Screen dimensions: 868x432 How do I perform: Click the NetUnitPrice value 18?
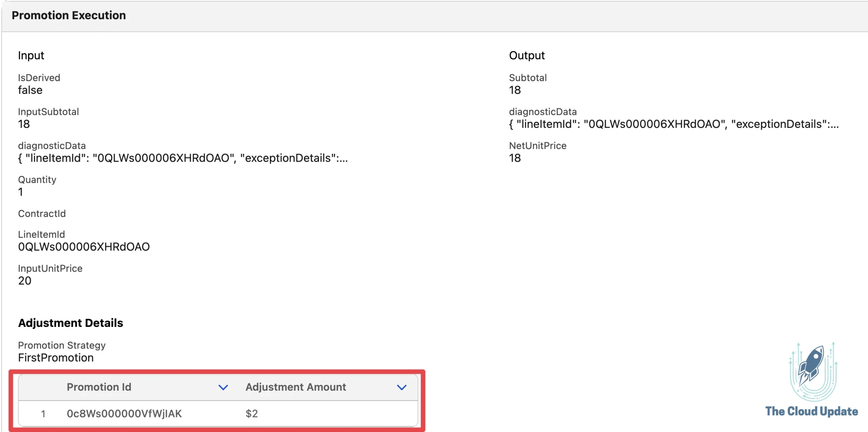[515, 158]
